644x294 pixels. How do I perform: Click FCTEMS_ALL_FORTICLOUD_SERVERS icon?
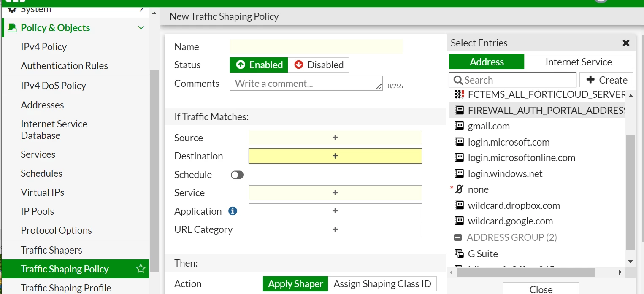pos(459,94)
